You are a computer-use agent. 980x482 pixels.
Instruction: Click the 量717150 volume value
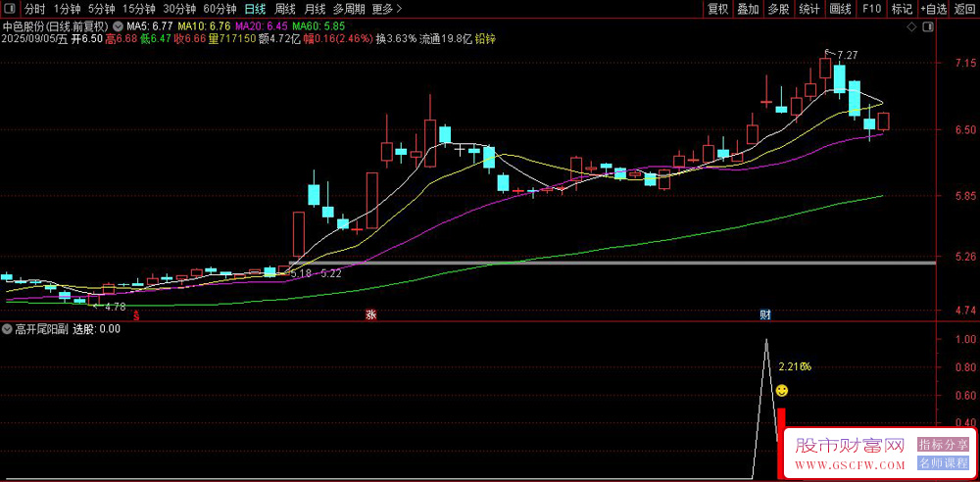point(232,39)
